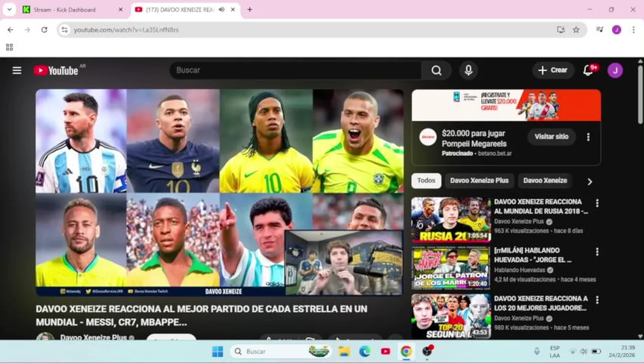
Task: Select the Davoo Xeneize filter chip
Action: 545,180
